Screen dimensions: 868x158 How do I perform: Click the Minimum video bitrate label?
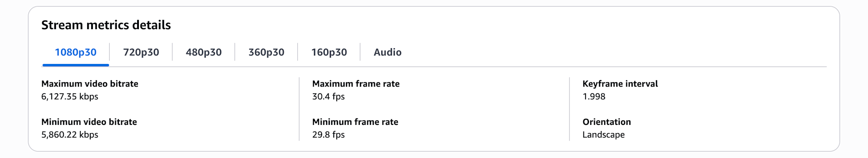tap(89, 122)
